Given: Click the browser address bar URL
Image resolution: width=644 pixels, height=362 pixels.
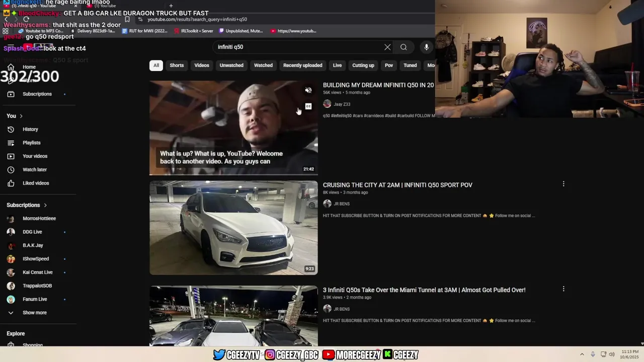Looking at the screenshot, I should click(x=197, y=20).
